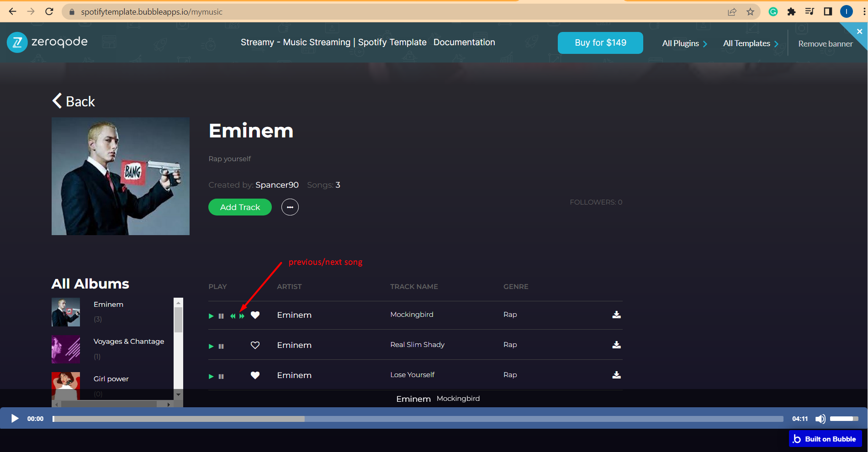Viewport: 868px width, 452px height.
Task: Click the GENRE column header
Action: (516, 287)
